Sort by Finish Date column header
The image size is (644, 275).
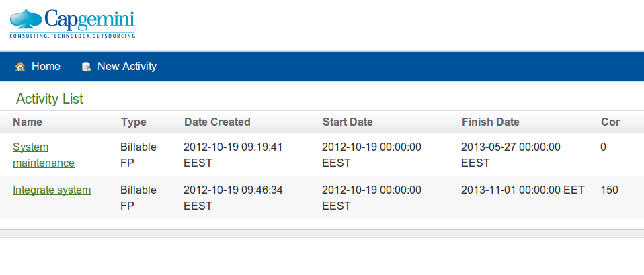[490, 122]
